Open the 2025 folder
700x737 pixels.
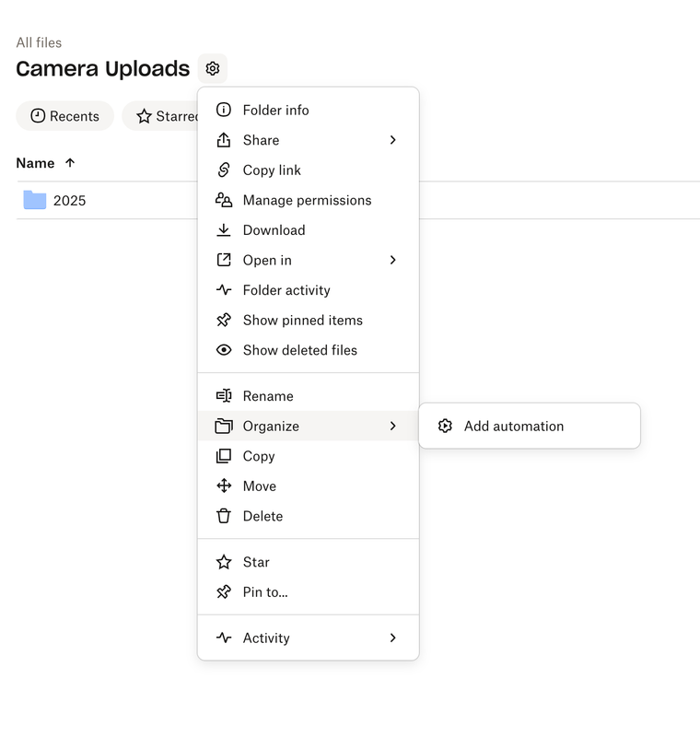point(69,200)
